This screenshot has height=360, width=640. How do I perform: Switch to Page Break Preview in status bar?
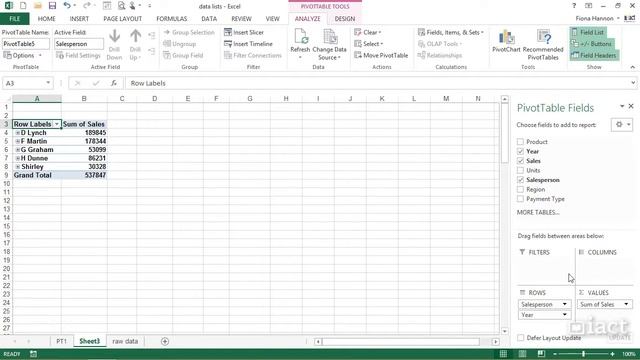coord(541,354)
